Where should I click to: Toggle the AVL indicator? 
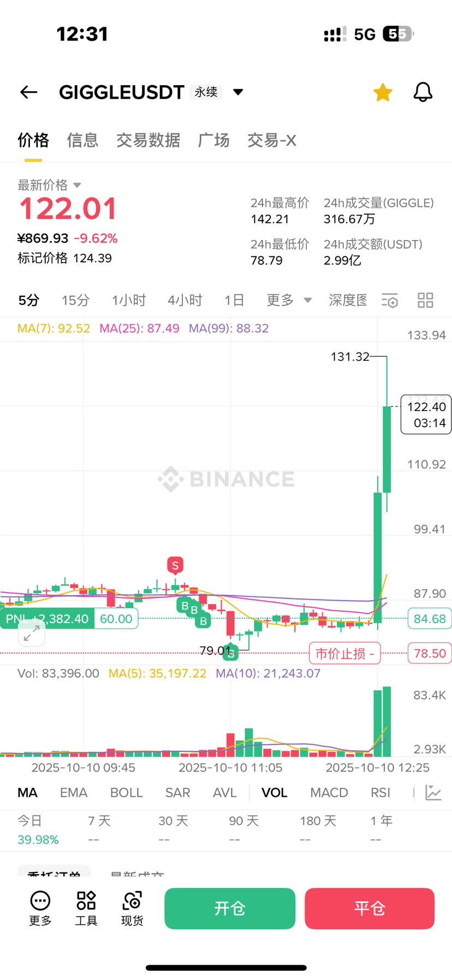coord(224,793)
